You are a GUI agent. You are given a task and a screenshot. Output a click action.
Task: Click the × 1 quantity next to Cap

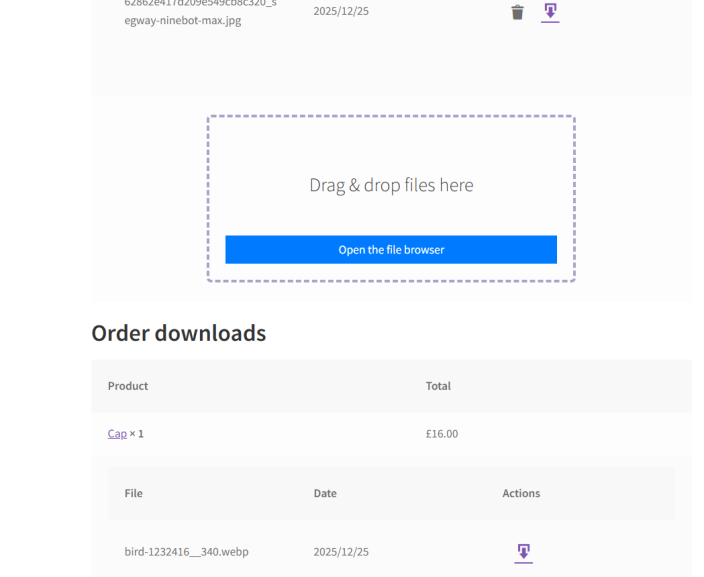(137, 434)
